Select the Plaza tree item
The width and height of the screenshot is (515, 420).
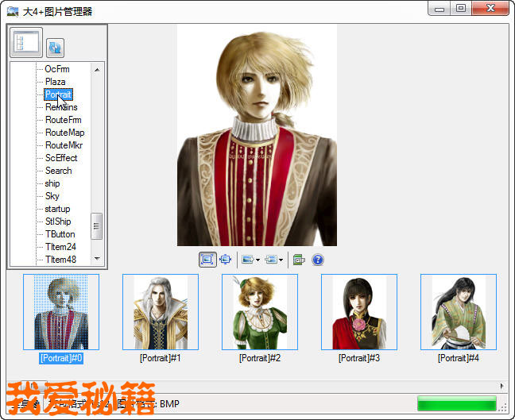pos(55,82)
